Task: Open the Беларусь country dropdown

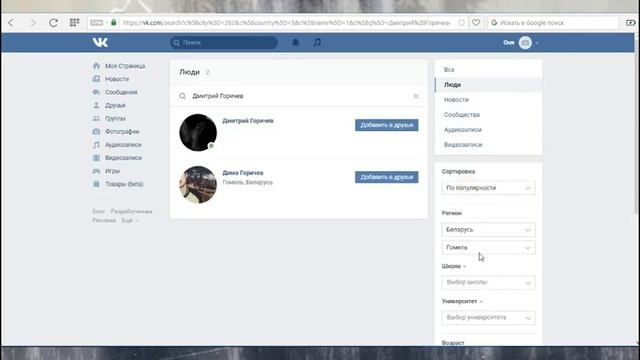Action: coord(489,229)
